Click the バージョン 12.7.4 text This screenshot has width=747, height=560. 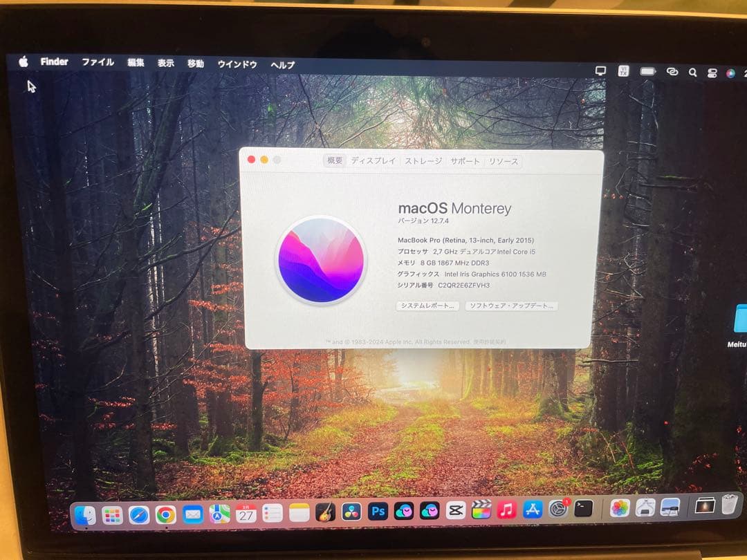click(x=423, y=221)
